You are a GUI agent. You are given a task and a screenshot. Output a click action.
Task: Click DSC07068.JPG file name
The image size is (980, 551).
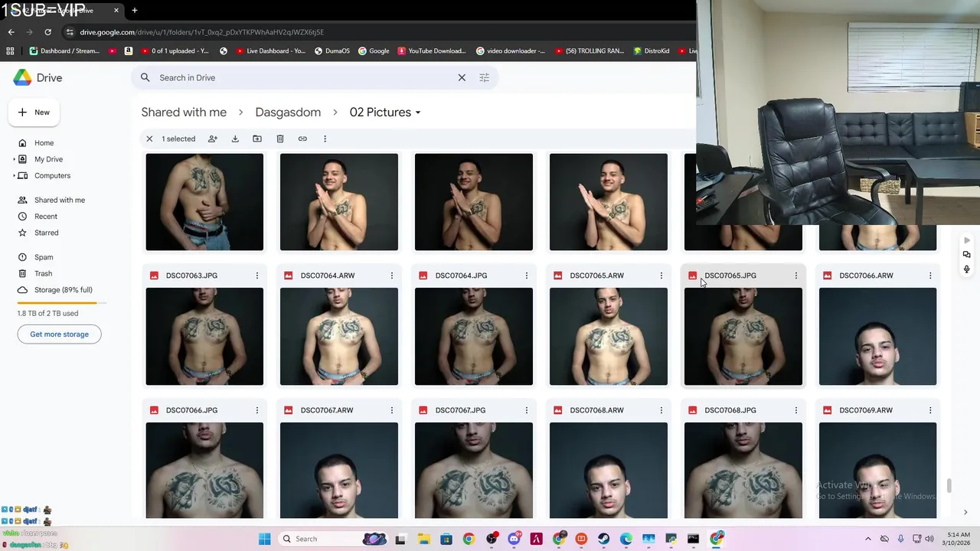coord(730,410)
